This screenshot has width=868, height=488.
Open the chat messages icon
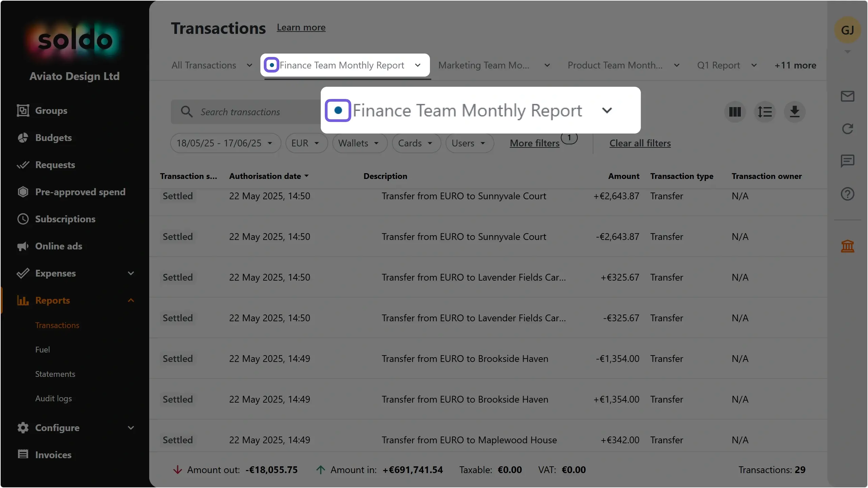(847, 161)
